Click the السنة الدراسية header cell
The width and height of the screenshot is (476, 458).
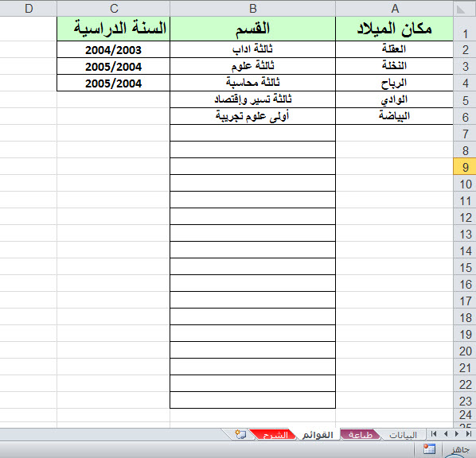[114, 29]
